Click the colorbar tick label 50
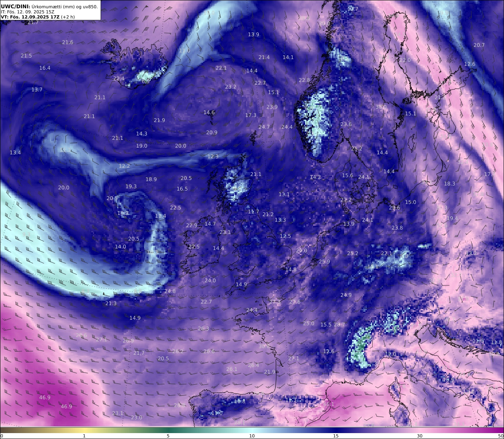 (501, 436)
